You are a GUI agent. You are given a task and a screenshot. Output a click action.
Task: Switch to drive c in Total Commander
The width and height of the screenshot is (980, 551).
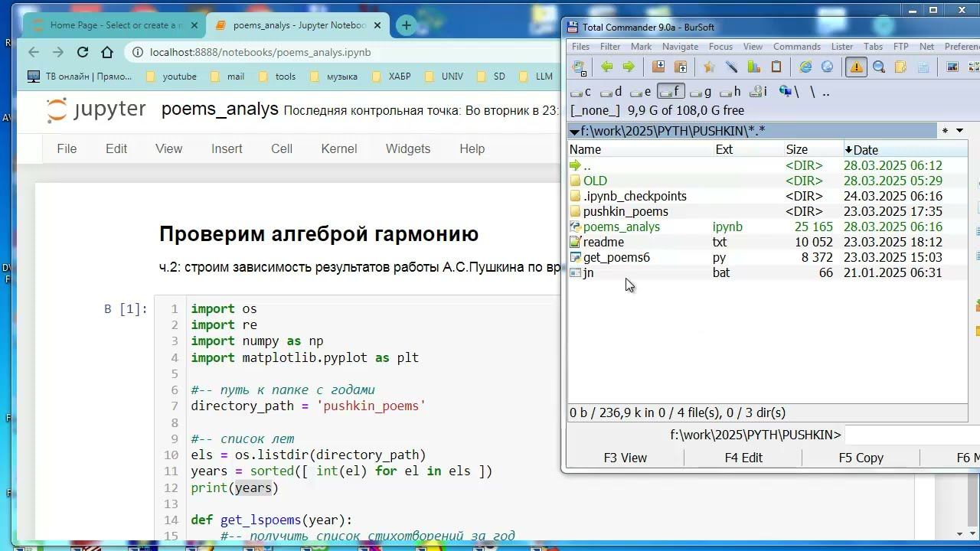pyautogui.click(x=582, y=92)
